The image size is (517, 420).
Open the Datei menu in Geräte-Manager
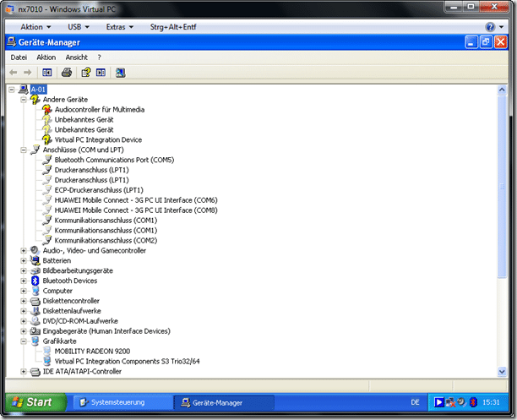(x=19, y=57)
